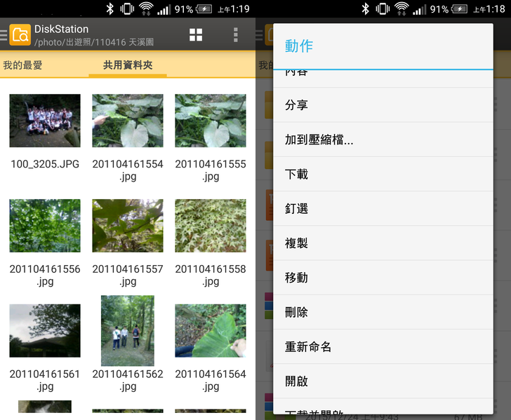The height and width of the screenshot is (420, 511).
Task: Tap battery indicator in left status bar
Action: point(204,9)
